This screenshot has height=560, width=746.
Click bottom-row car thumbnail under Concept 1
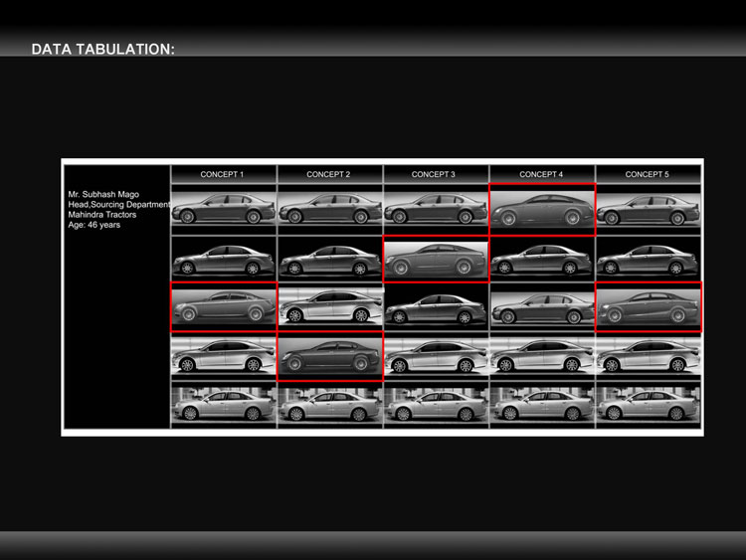[224, 407]
